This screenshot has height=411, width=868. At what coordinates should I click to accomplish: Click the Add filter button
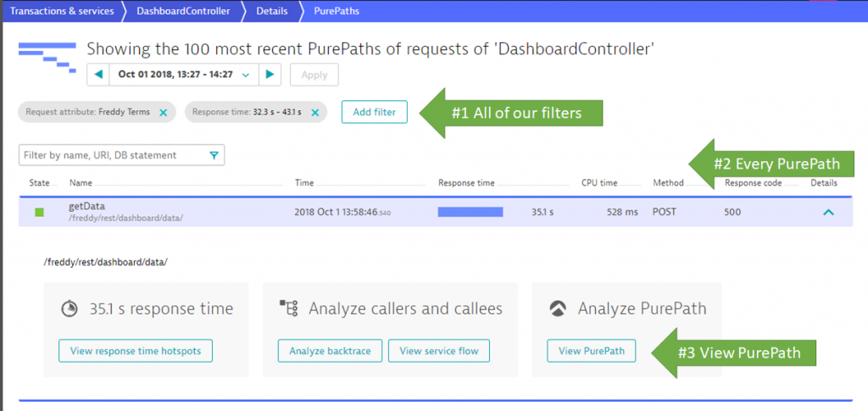374,112
